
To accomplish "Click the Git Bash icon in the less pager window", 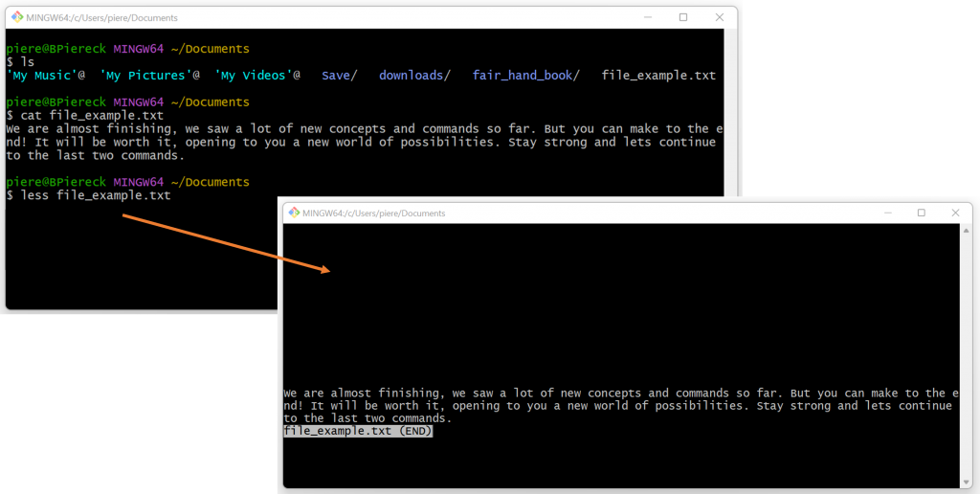I will click(x=292, y=213).
